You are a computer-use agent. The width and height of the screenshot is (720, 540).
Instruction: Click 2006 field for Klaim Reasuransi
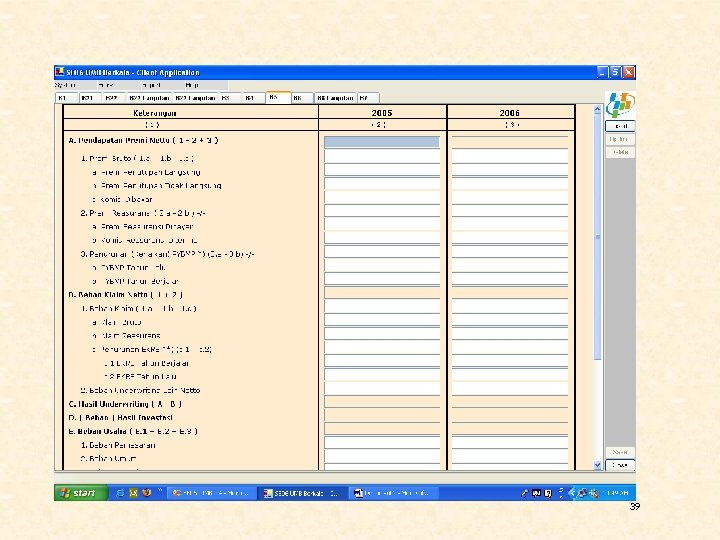coord(510,334)
